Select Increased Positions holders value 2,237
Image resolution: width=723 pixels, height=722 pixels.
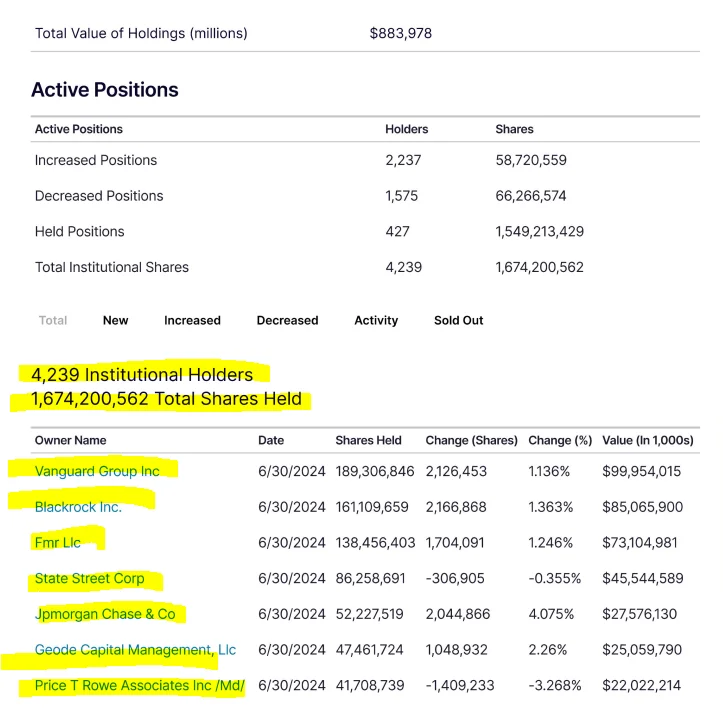(403, 160)
